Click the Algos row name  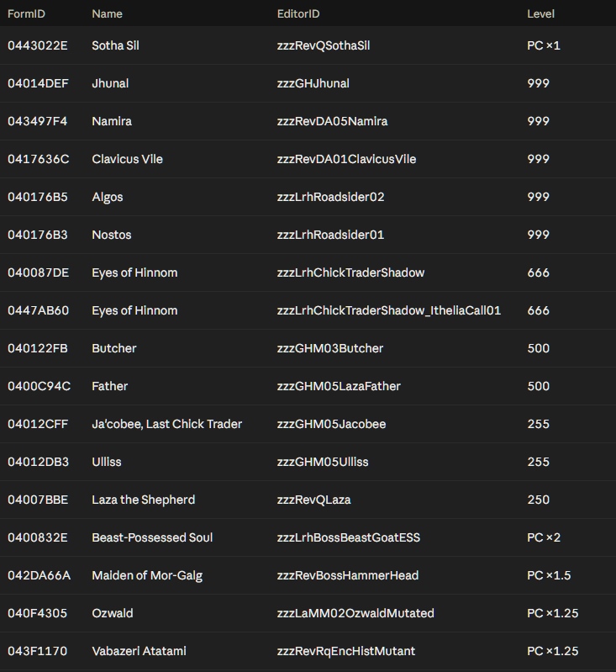coord(108,197)
